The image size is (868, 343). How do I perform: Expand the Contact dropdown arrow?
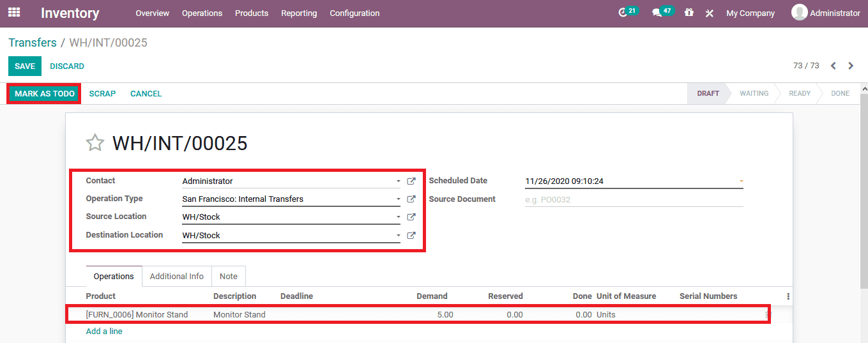click(x=398, y=181)
